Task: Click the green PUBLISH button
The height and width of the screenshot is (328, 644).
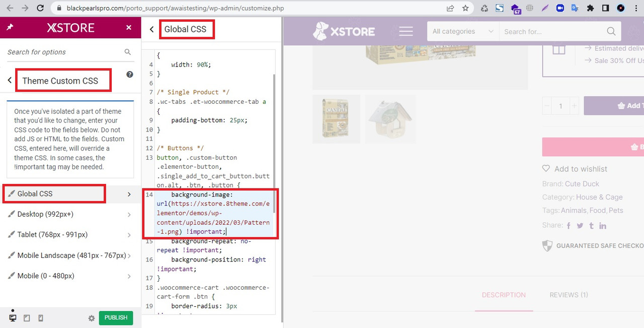Action: [116, 318]
